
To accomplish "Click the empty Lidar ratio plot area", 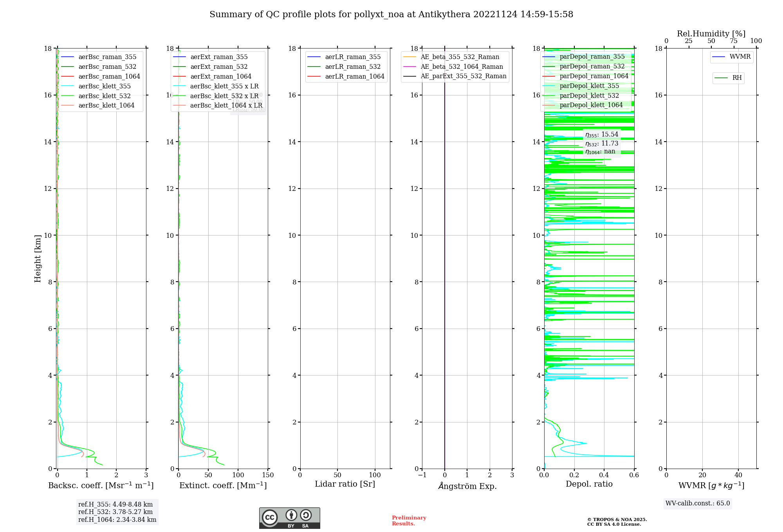I will pos(345,259).
